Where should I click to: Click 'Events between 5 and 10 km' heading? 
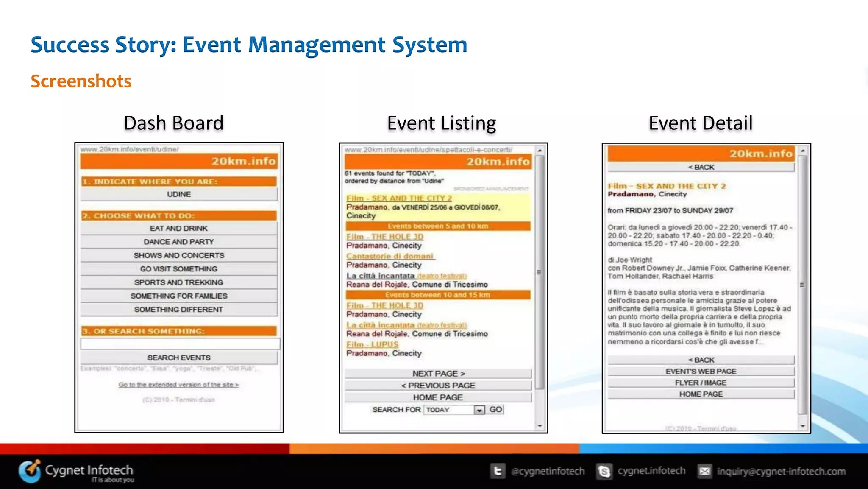438,226
